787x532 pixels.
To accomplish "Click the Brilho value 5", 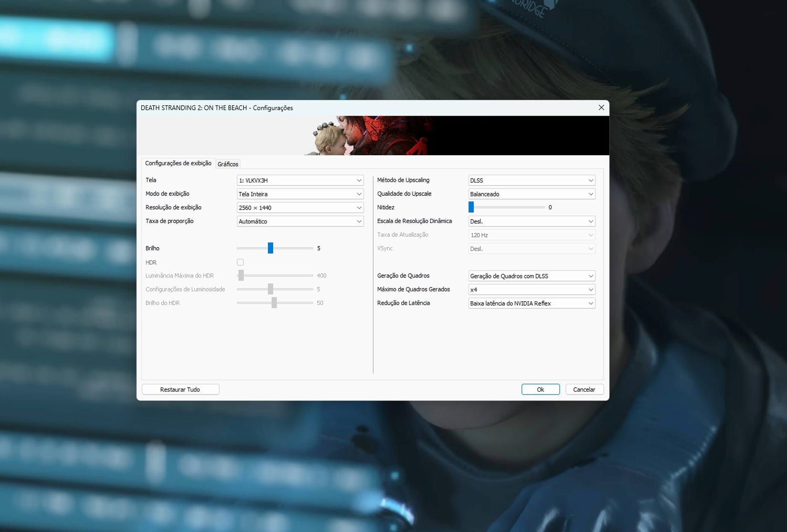I will click(x=319, y=248).
